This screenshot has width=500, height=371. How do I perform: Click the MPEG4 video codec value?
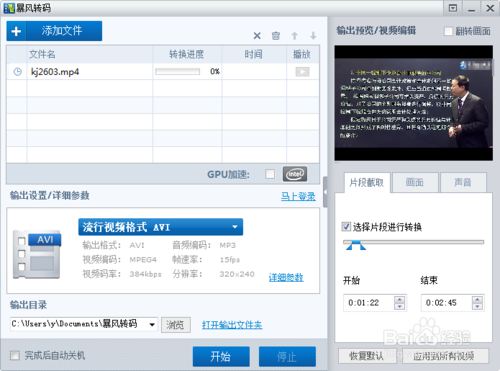(x=143, y=260)
